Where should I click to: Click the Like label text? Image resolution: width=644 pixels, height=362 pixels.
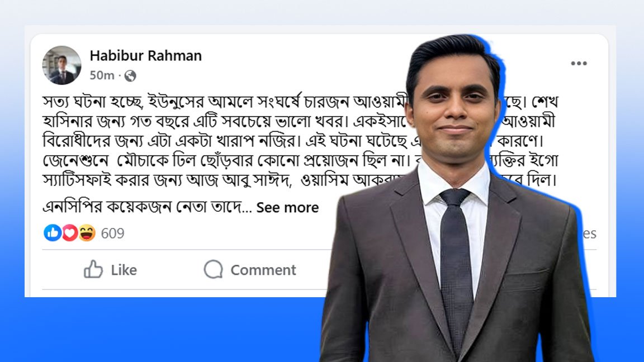point(124,270)
